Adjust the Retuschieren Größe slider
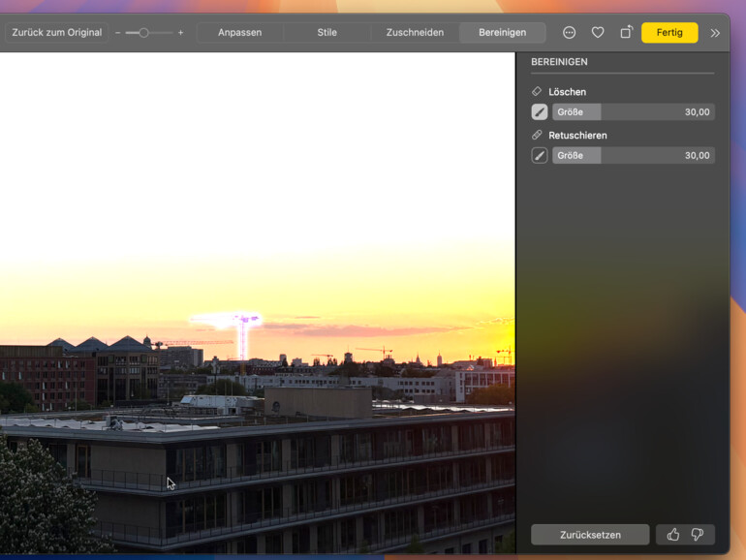Viewport: 746px width, 560px height. pyautogui.click(x=633, y=156)
